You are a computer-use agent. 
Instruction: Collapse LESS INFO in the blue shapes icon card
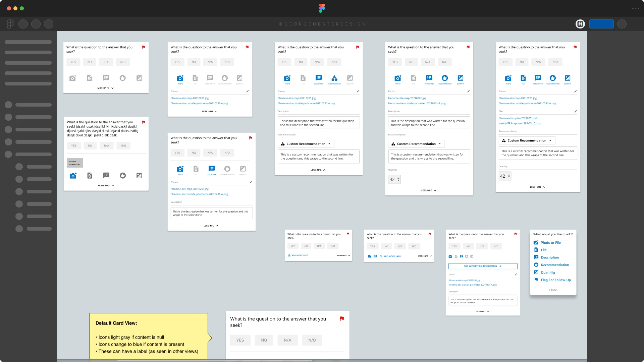(318, 170)
